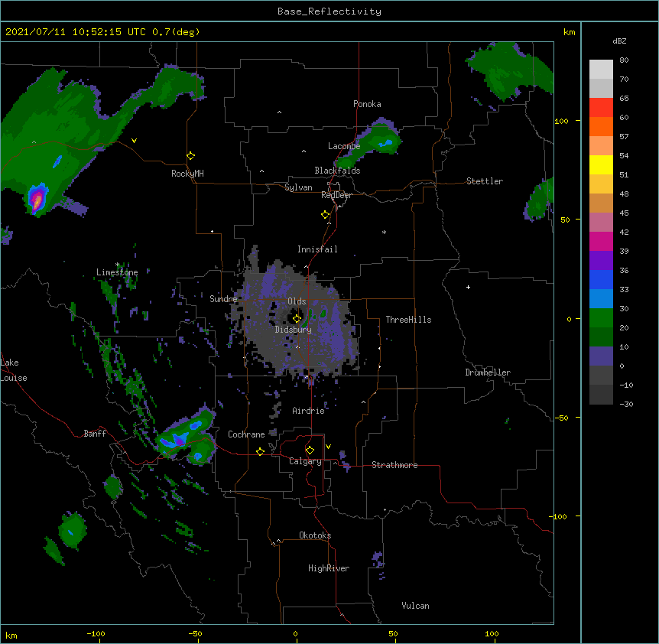Pick the red 65-60 dBZ legend swatch

(601, 108)
